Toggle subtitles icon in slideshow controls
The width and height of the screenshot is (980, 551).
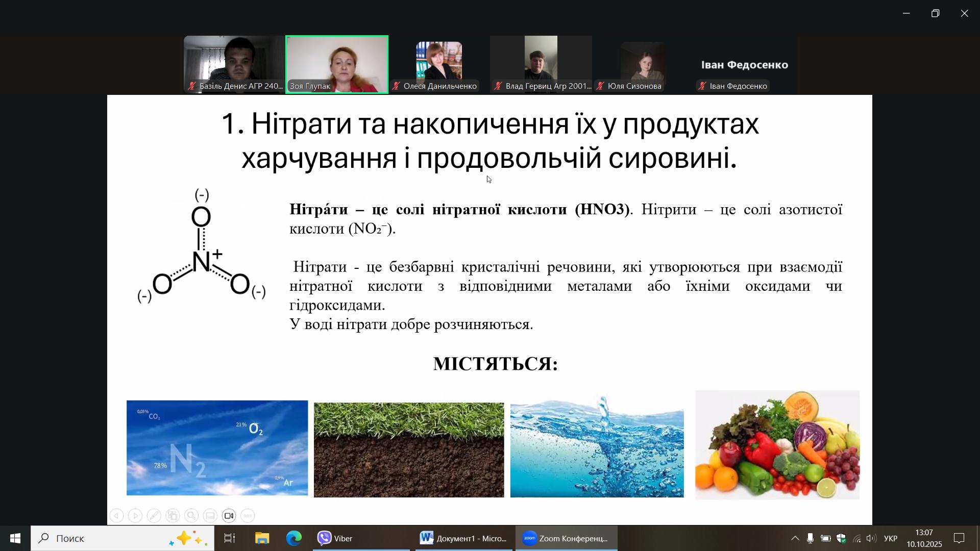tap(210, 516)
